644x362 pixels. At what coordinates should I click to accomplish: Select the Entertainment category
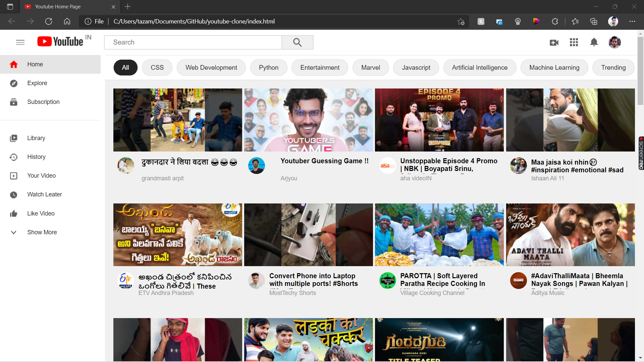[x=320, y=67]
